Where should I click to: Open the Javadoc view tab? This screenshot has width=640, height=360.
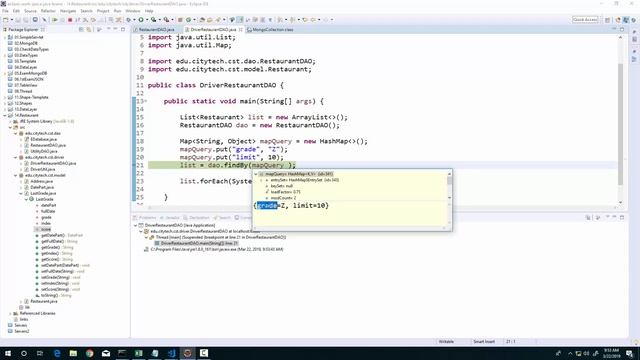(170, 218)
